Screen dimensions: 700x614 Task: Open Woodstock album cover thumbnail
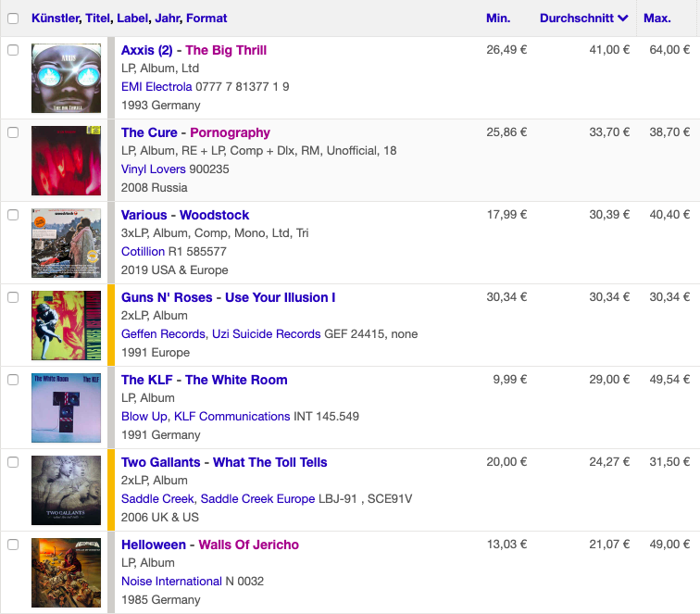66,243
